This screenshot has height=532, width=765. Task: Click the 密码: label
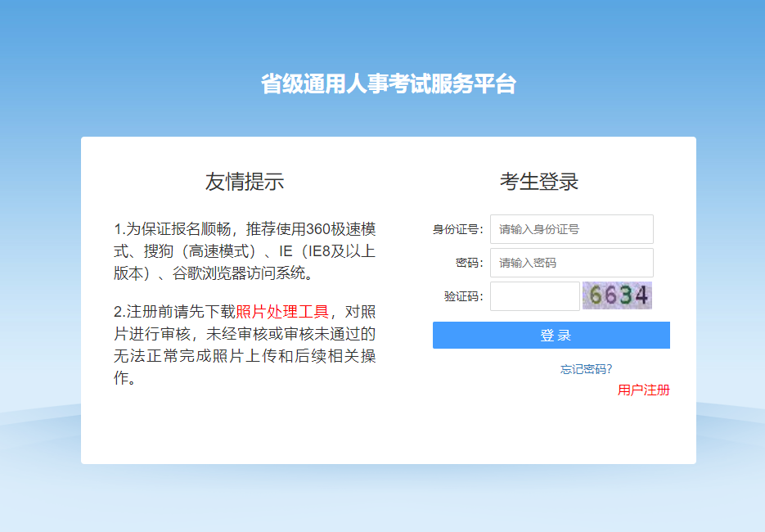click(x=469, y=263)
